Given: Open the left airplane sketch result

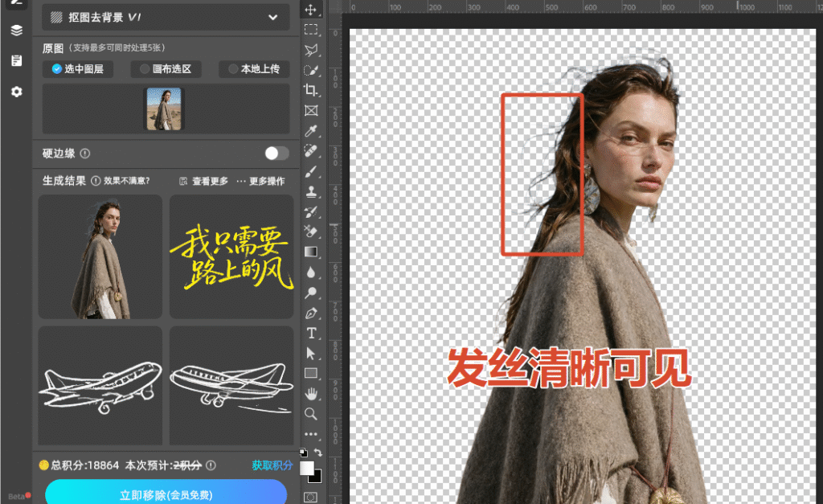Looking at the screenshot, I should coord(100,385).
